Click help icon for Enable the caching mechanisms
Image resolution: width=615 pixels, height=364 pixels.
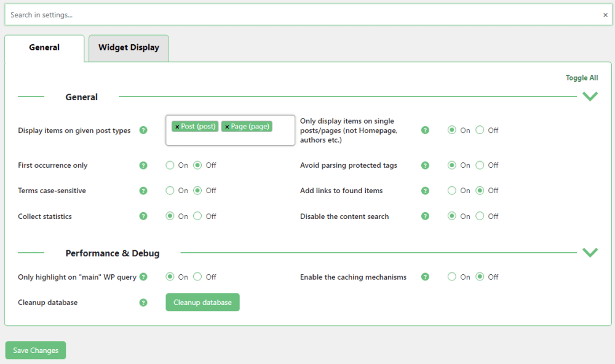tap(425, 277)
